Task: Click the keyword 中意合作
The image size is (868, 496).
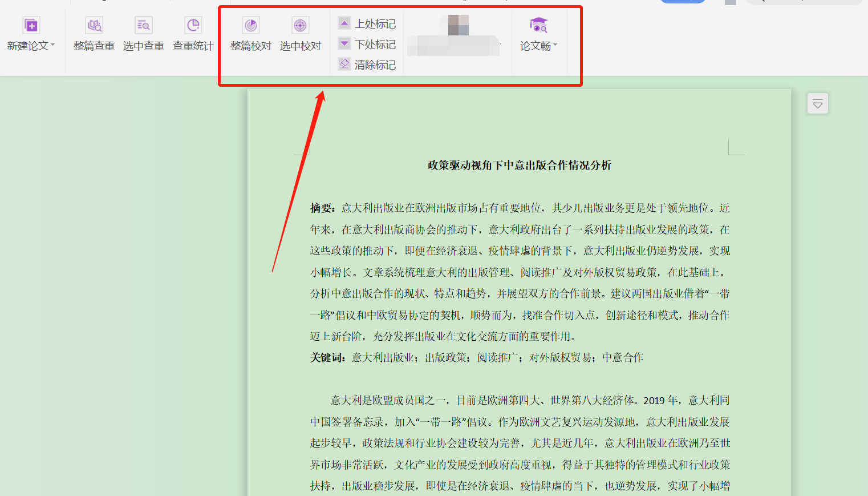Action: tap(623, 358)
